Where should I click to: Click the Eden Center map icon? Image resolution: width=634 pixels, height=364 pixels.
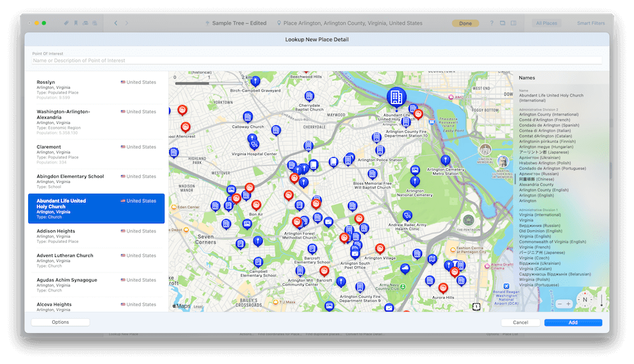tap(174, 207)
